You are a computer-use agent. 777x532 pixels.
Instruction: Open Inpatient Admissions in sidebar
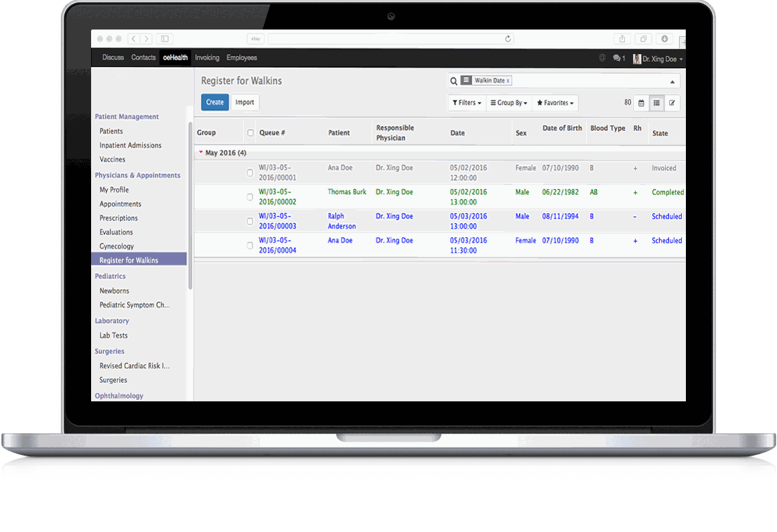tap(131, 145)
